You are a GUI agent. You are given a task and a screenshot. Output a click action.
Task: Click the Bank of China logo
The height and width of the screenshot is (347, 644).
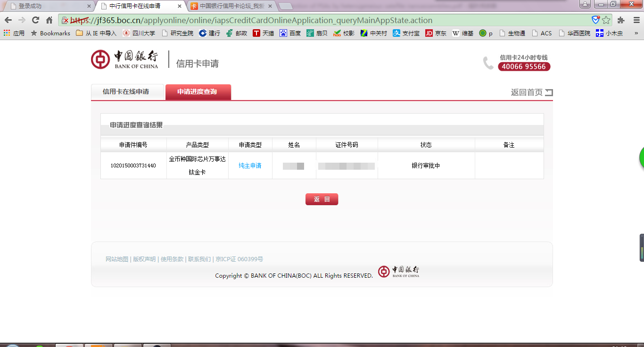click(101, 59)
